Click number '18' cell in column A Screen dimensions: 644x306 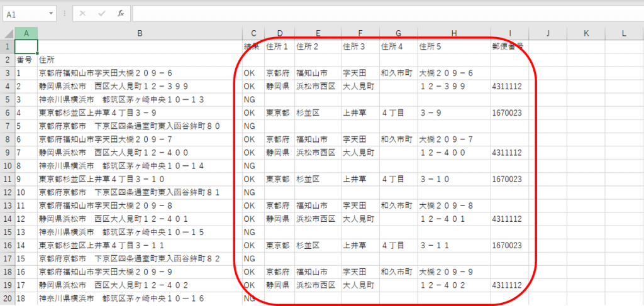(26, 298)
